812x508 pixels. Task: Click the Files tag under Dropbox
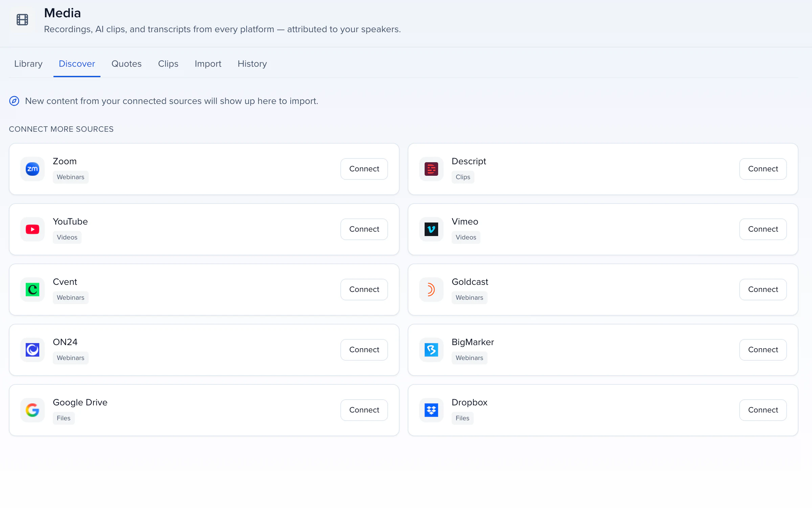463,418
